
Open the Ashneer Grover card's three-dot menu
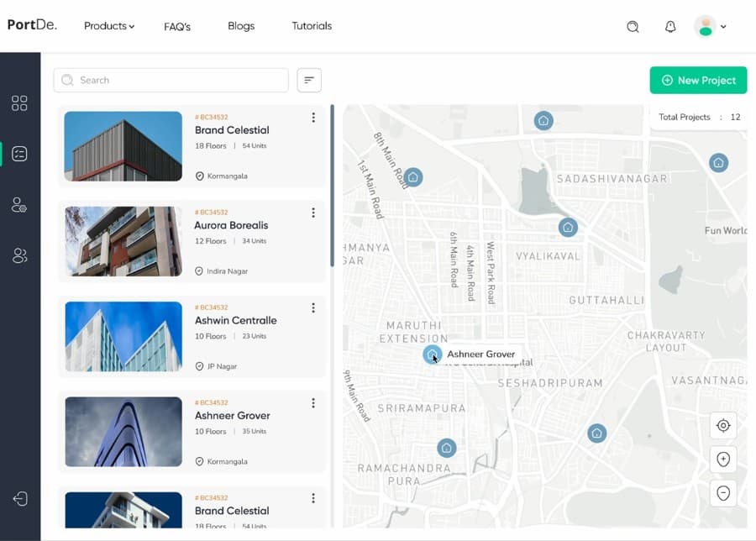point(313,402)
